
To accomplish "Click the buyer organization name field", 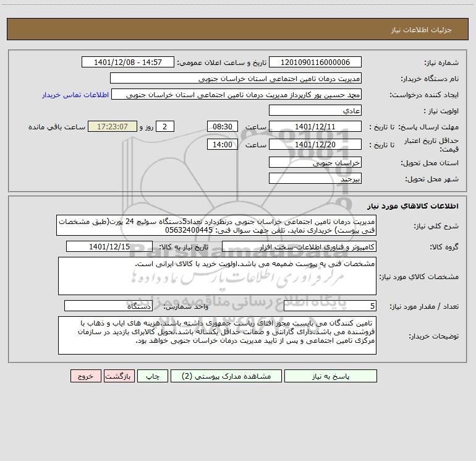I will [x=236, y=78].
